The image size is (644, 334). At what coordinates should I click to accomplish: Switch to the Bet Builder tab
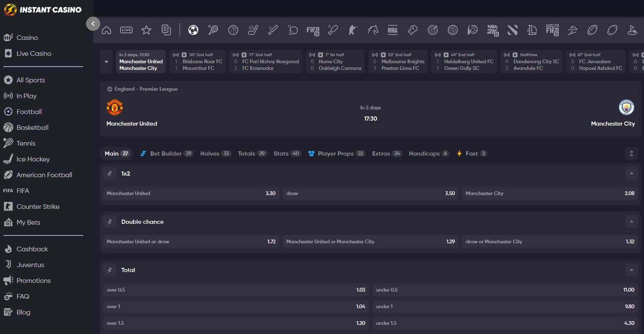166,153
